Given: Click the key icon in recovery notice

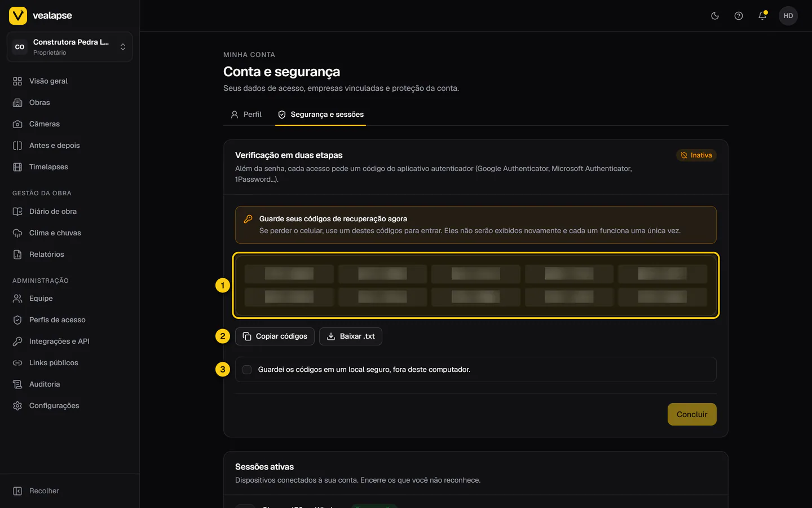Looking at the screenshot, I should pos(248,219).
